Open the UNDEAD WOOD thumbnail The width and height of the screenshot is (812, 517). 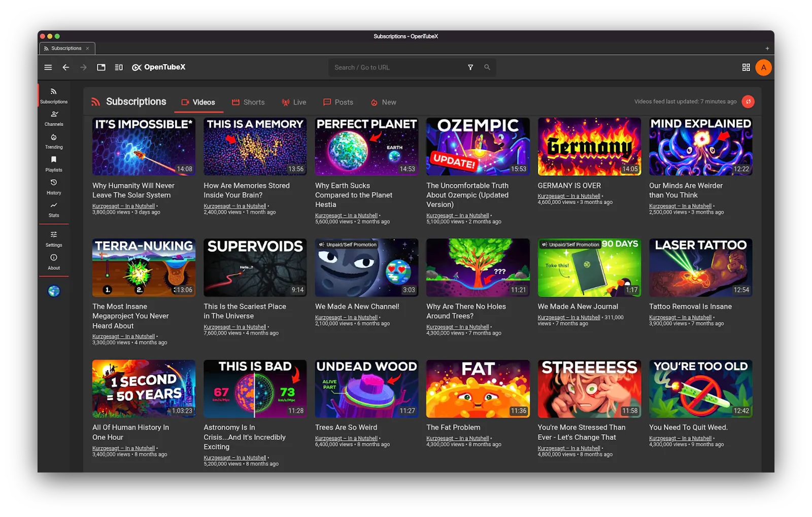(367, 389)
